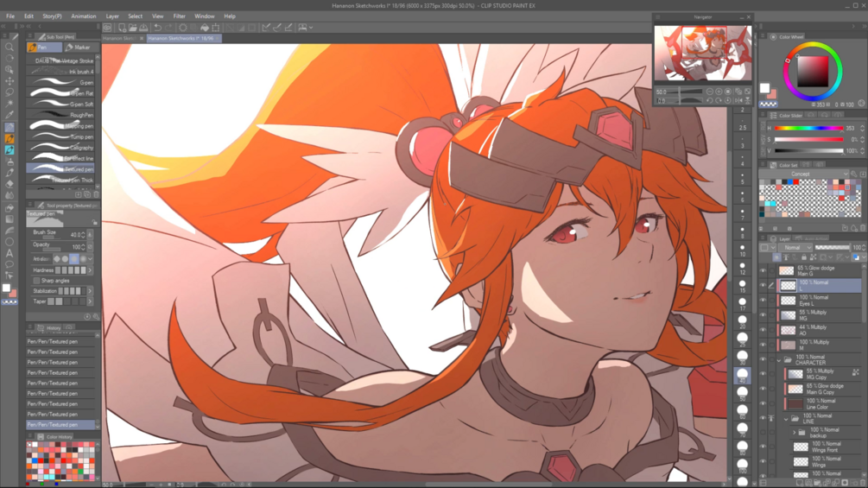The width and height of the screenshot is (868, 488).
Task: Hide the 55% Multiply MG layer
Action: 763,315
